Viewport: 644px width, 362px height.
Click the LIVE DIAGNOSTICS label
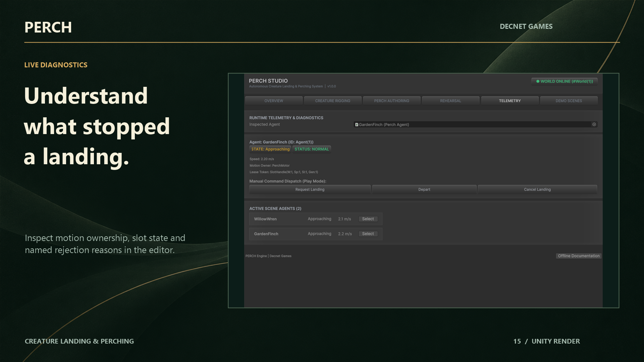coord(56,65)
